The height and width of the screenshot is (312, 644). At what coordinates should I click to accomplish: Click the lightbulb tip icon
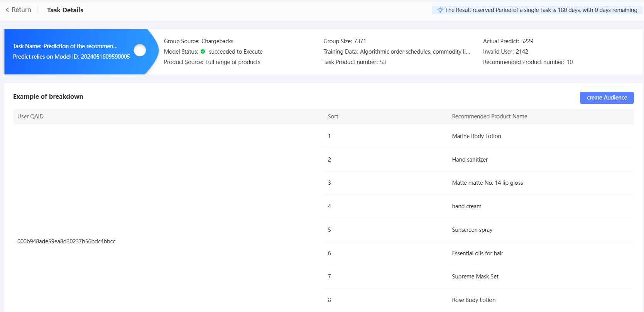440,10
